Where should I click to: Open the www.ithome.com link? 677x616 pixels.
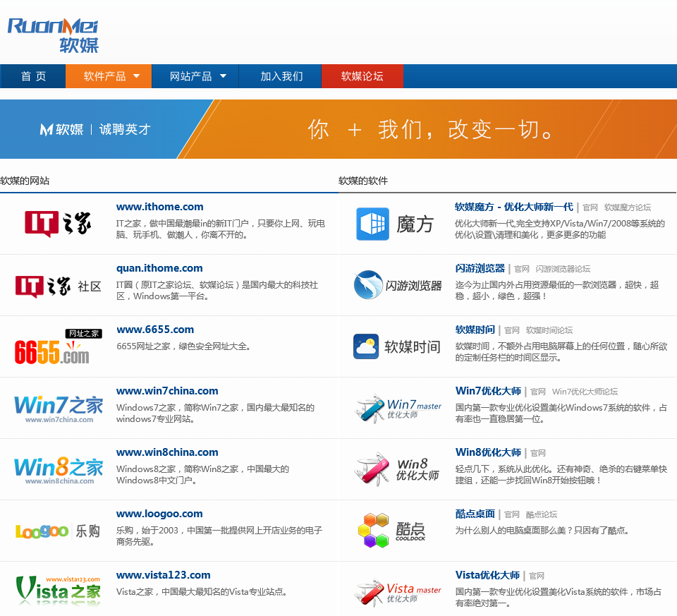[x=160, y=207]
